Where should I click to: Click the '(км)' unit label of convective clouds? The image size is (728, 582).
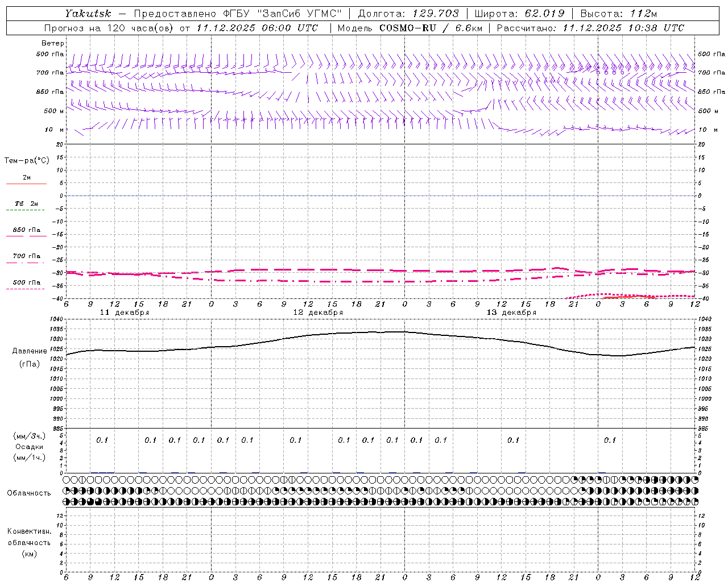[x=29, y=554]
